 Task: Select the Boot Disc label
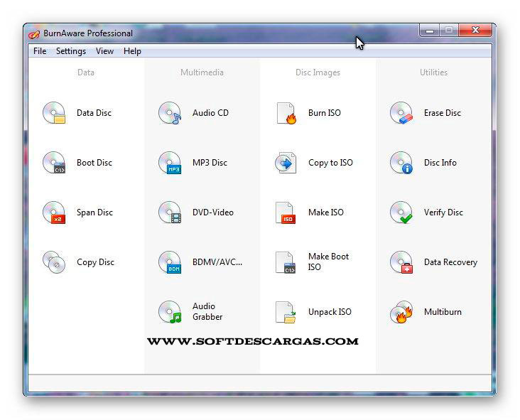(x=94, y=163)
